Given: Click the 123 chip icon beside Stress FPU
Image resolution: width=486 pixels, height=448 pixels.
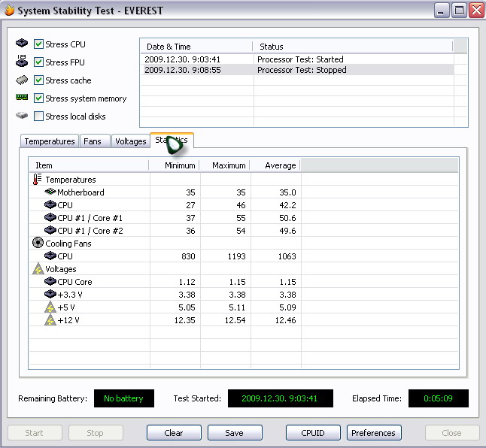Looking at the screenshot, I should (x=22, y=61).
